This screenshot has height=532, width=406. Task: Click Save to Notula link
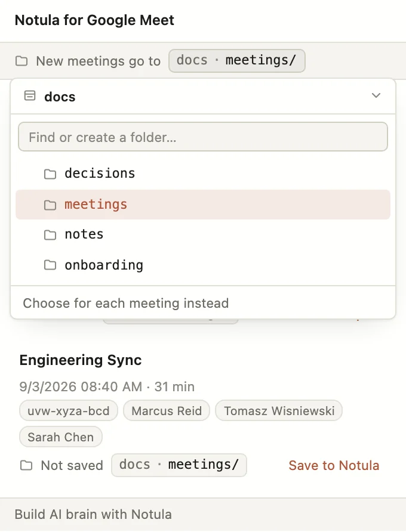tap(334, 465)
